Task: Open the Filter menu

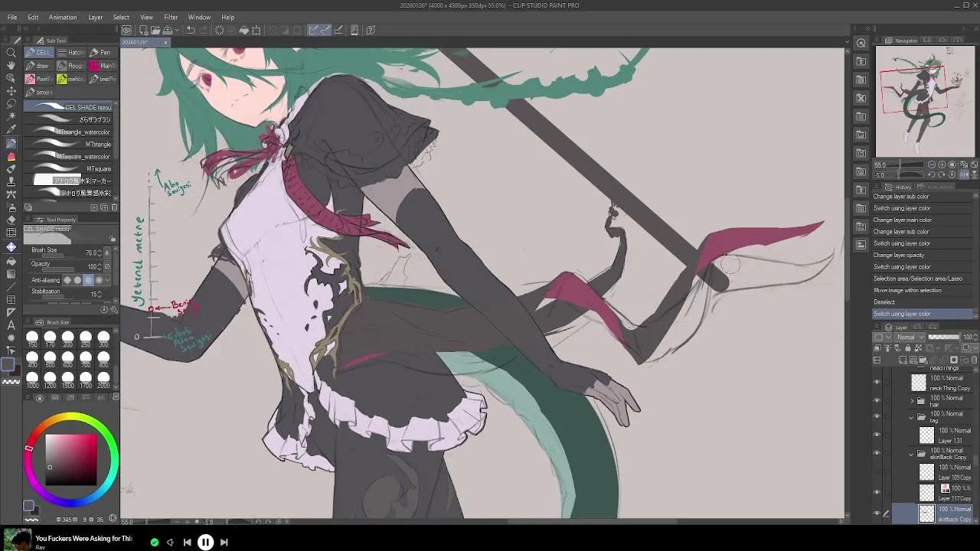Action: tap(171, 17)
